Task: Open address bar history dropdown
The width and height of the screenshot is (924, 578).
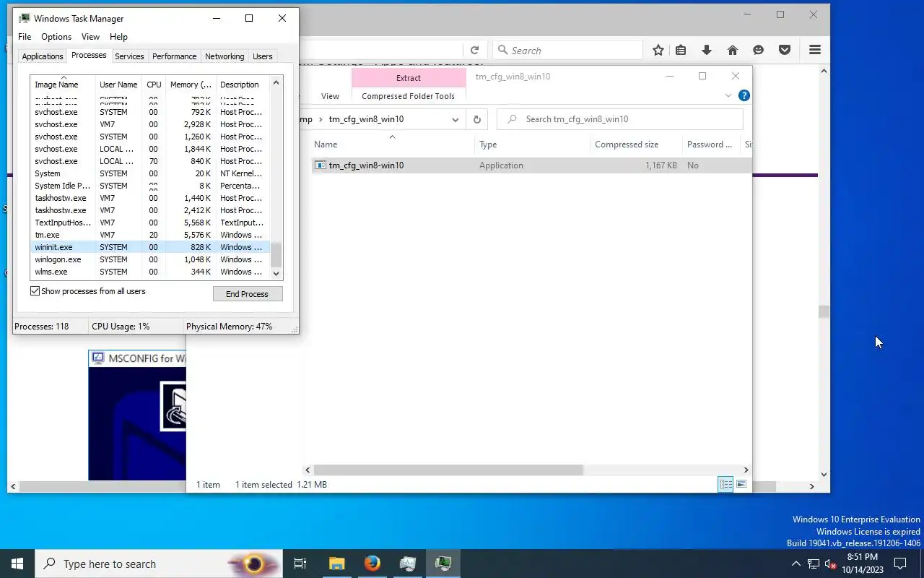Action: click(x=456, y=119)
